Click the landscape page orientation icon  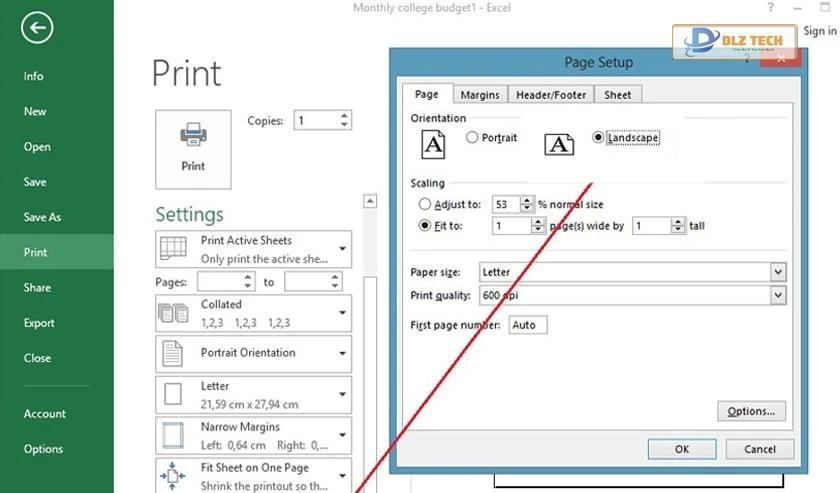[x=559, y=144]
